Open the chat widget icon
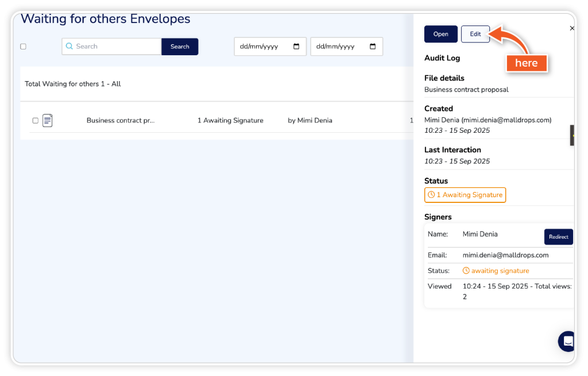This screenshot has width=588, height=376. [x=567, y=342]
